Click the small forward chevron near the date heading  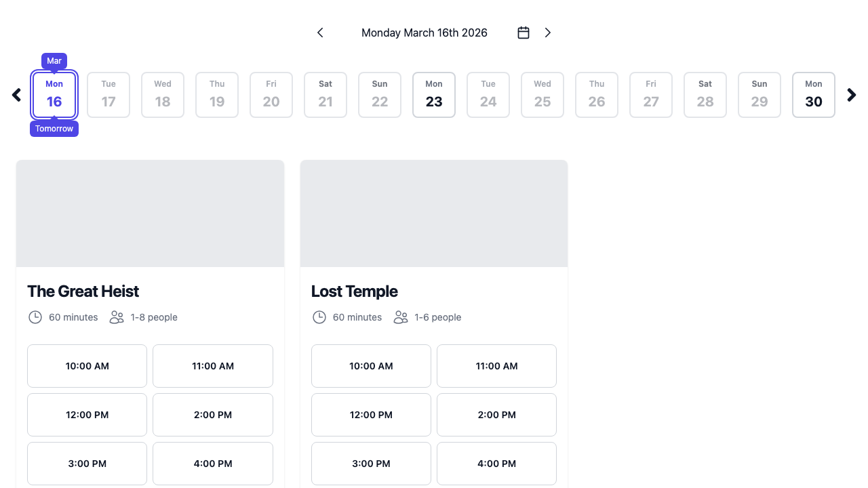(x=548, y=32)
